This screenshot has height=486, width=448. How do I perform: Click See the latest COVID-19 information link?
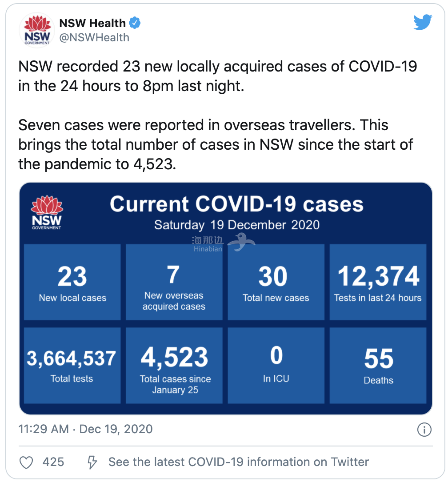click(x=238, y=462)
